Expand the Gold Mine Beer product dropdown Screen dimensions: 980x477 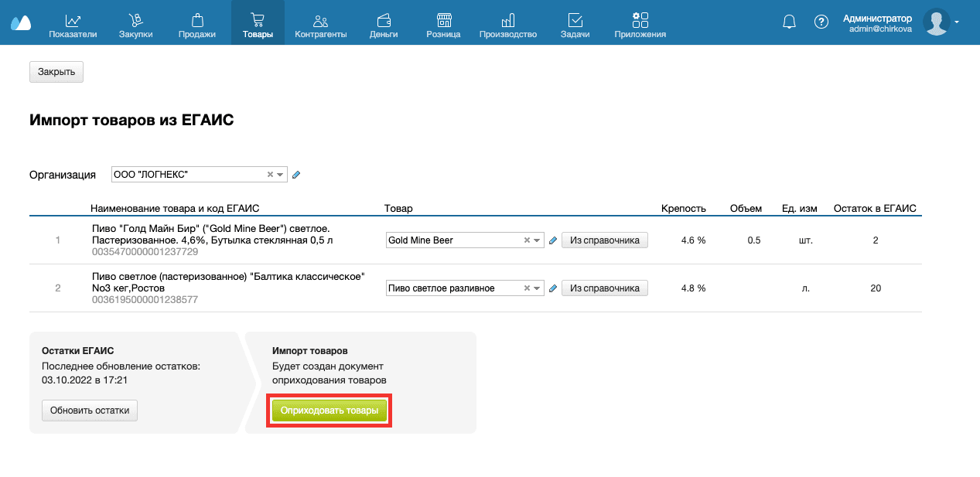point(537,240)
